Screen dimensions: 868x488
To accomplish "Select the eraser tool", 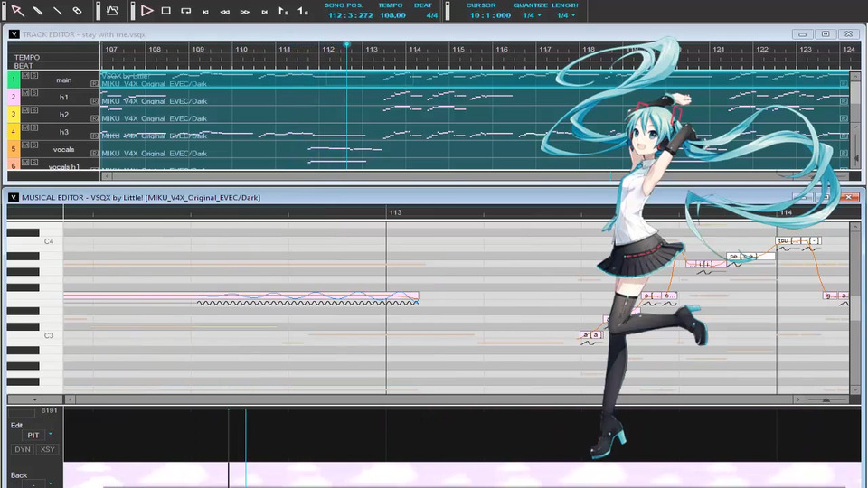I will coord(77,11).
